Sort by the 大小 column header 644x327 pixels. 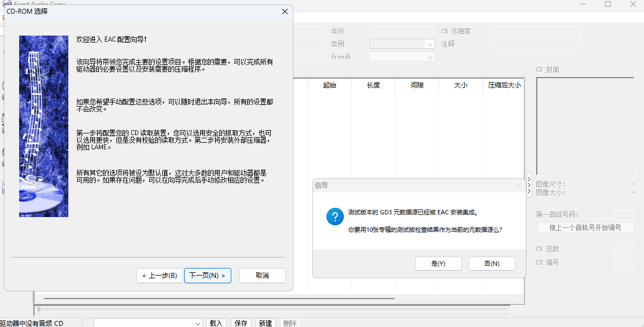point(460,85)
